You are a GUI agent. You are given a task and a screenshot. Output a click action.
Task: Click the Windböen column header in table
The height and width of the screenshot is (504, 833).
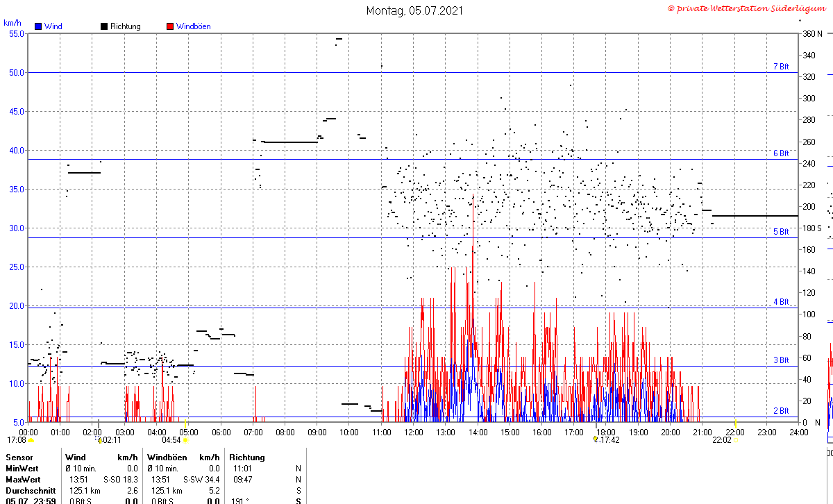coord(167,457)
